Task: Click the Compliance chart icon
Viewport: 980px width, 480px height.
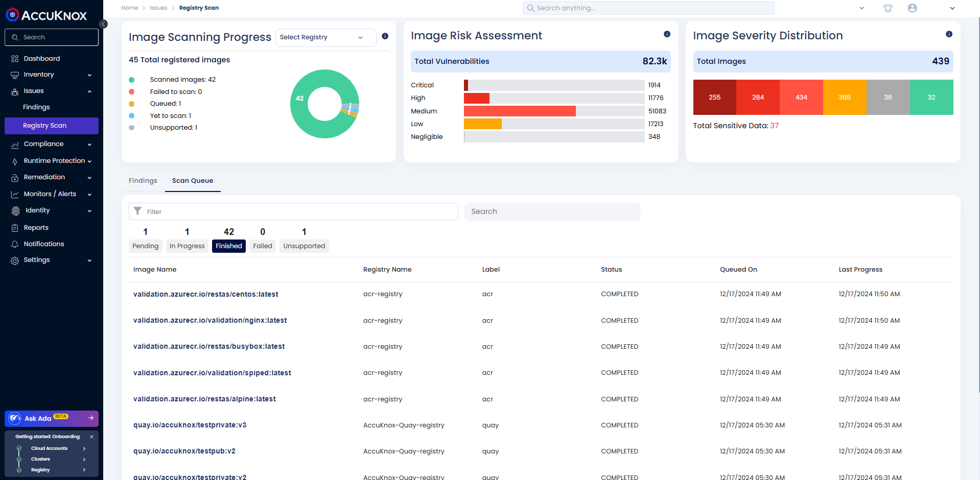Action: (x=15, y=145)
